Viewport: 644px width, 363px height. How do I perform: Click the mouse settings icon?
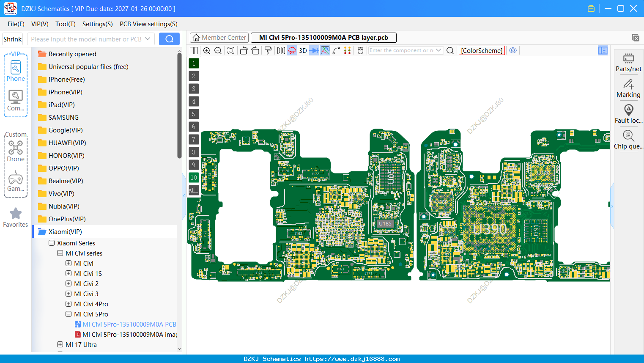pos(361,50)
